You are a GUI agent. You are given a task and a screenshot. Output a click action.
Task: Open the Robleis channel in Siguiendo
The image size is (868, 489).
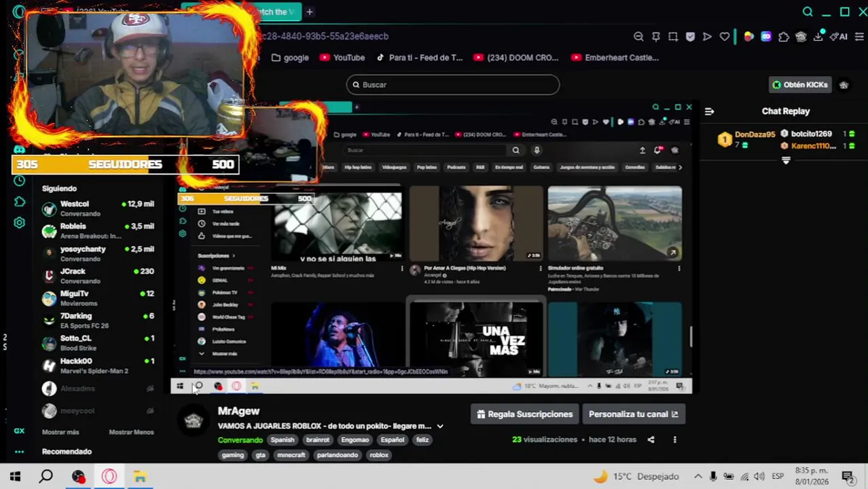(98, 231)
